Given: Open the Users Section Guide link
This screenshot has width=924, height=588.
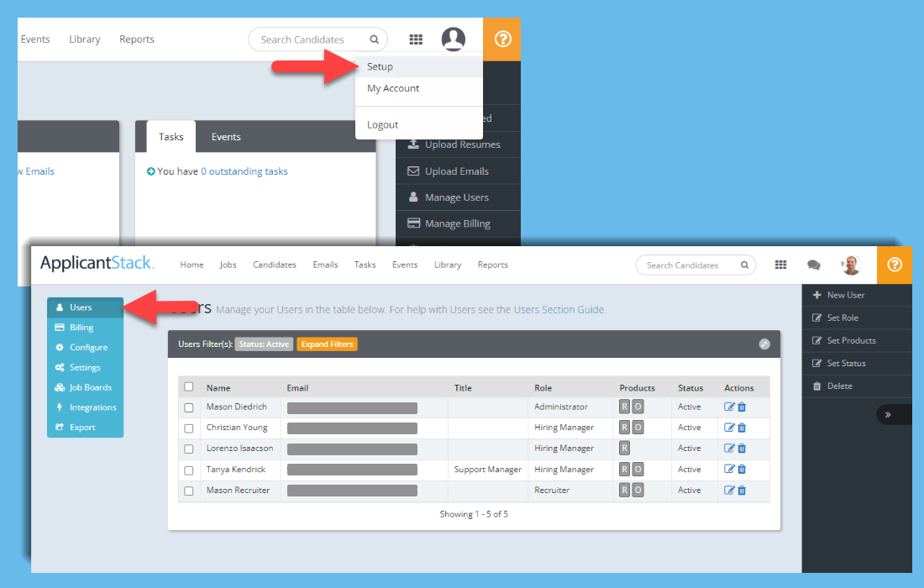Looking at the screenshot, I should pyautogui.click(x=559, y=309).
